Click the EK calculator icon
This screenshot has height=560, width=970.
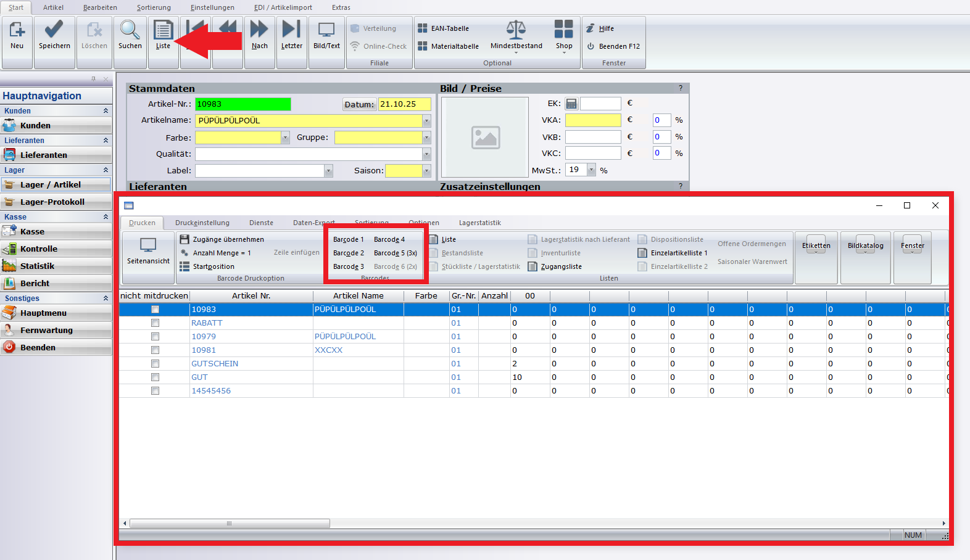(x=571, y=104)
